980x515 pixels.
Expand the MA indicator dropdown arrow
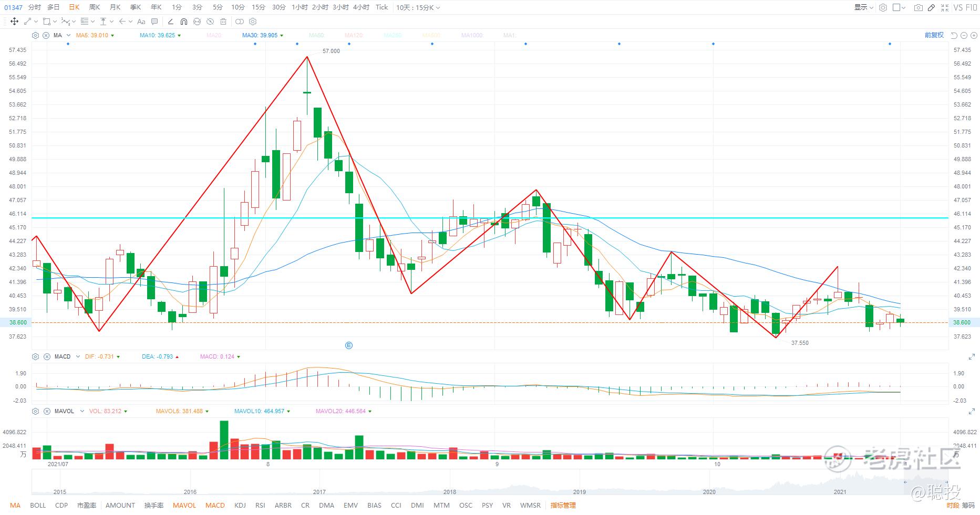(x=68, y=35)
